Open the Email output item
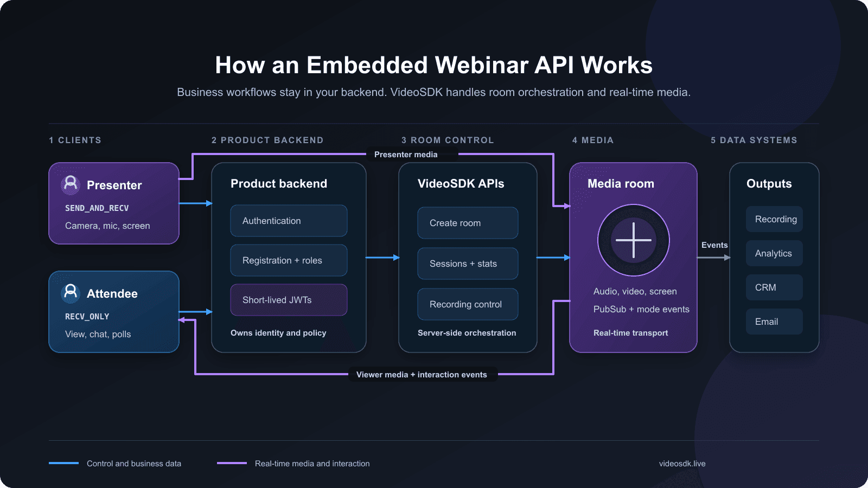 [774, 322]
